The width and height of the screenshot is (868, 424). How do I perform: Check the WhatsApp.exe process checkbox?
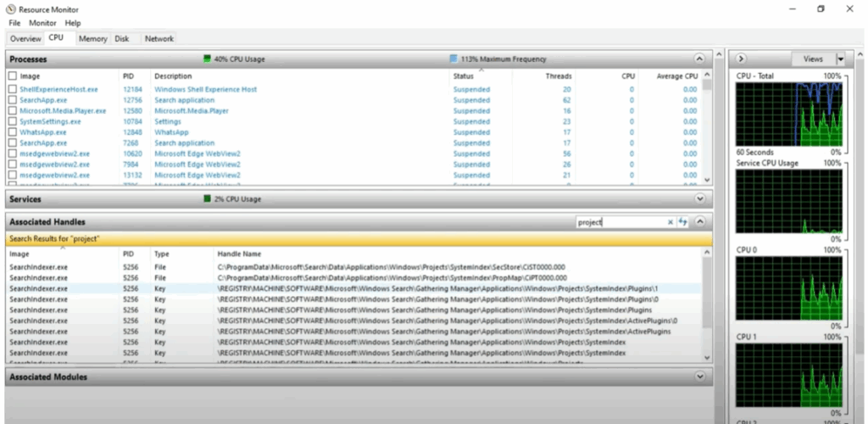[13, 132]
